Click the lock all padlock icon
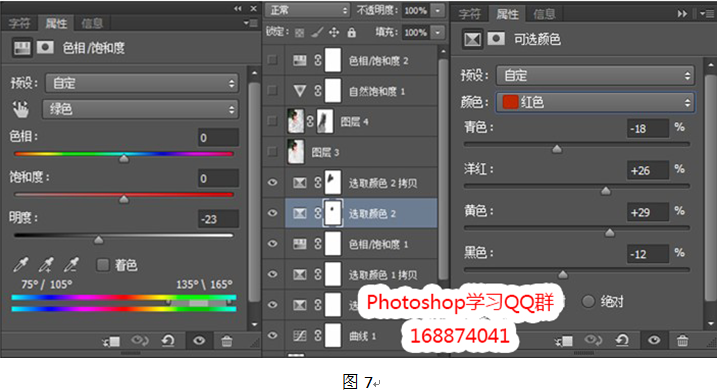 [x=351, y=32]
